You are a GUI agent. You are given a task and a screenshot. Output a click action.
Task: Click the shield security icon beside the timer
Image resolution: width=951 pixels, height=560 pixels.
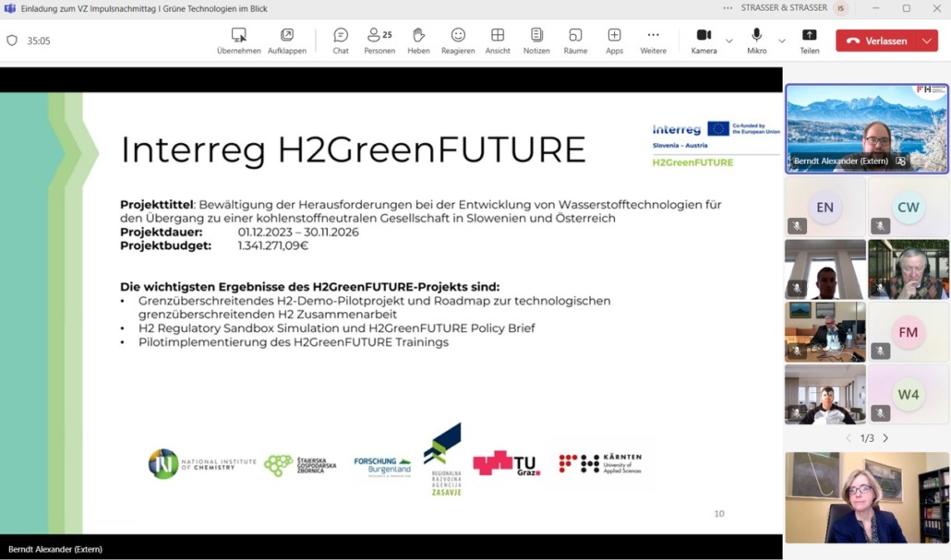pos(12,41)
